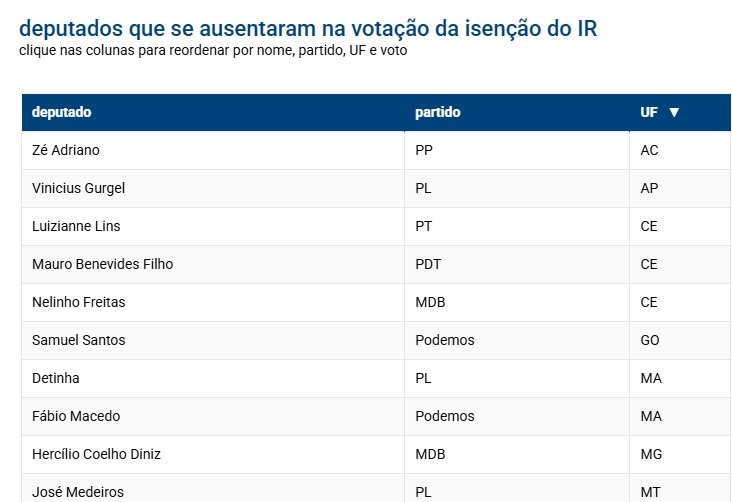Viewport: 732px width, 502px height.
Task: Select Hercílio Coelho Diniz row
Action: tap(96, 454)
